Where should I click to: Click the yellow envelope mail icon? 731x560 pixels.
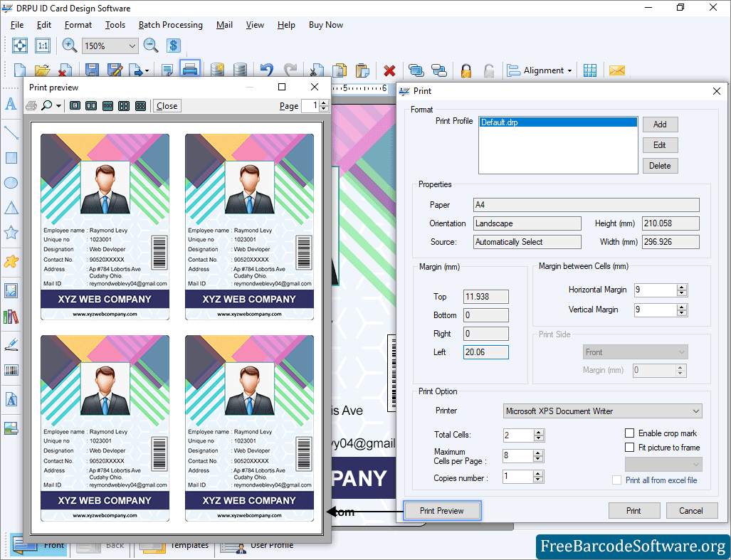pyautogui.click(x=616, y=70)
